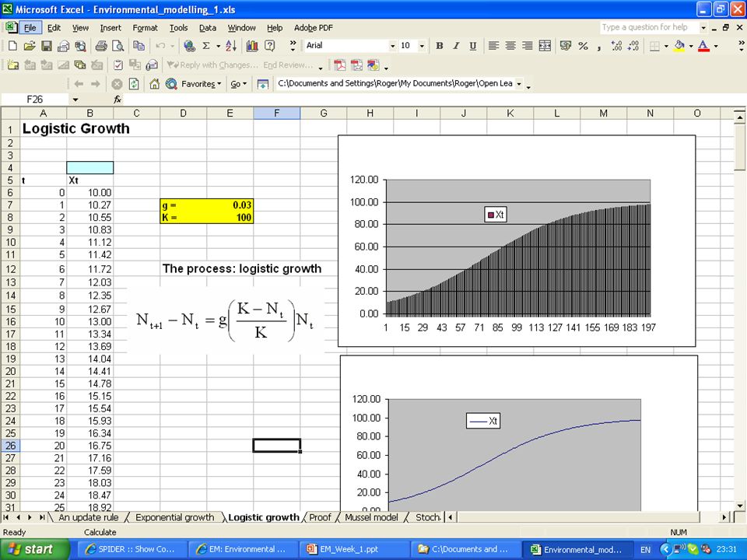Open the Name Box dropdown arrow

pyautogui.click(x=75, y=100)
